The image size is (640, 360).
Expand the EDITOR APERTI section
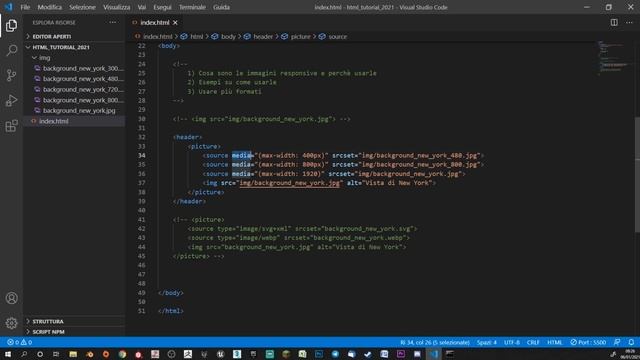pyautogui.click(x=74, y=36)
